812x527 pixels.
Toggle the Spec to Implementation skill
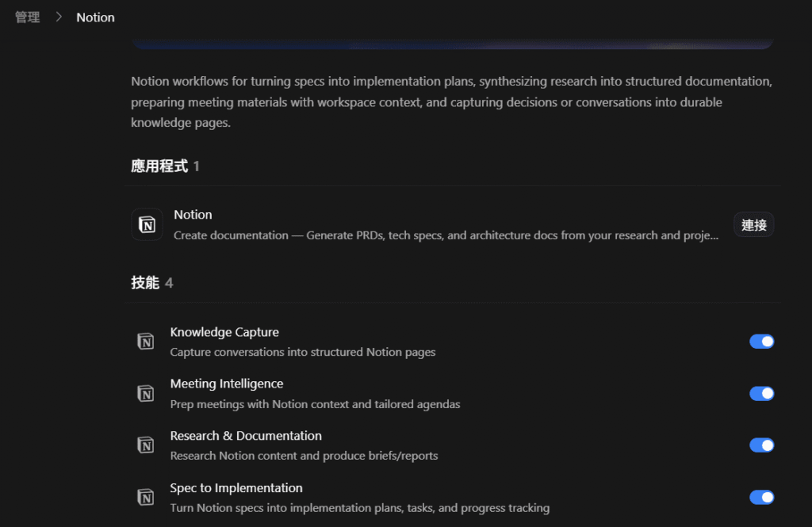pos(761,498)
